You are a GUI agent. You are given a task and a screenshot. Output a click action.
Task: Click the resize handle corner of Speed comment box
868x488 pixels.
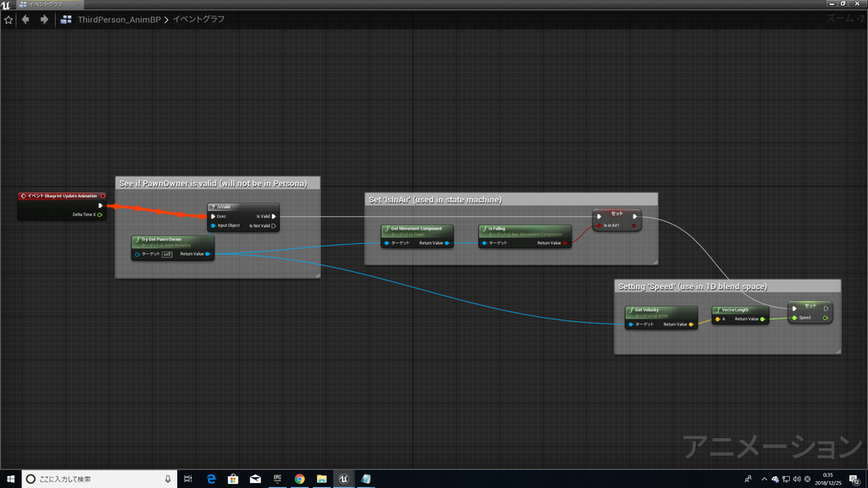point(838,352)
